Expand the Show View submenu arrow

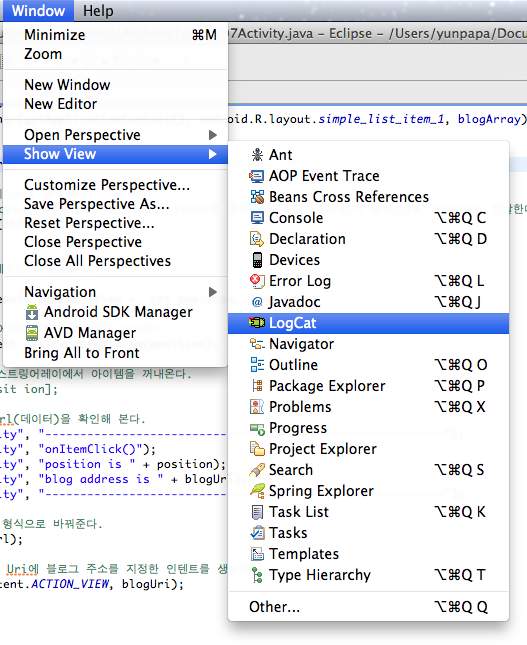213,154
